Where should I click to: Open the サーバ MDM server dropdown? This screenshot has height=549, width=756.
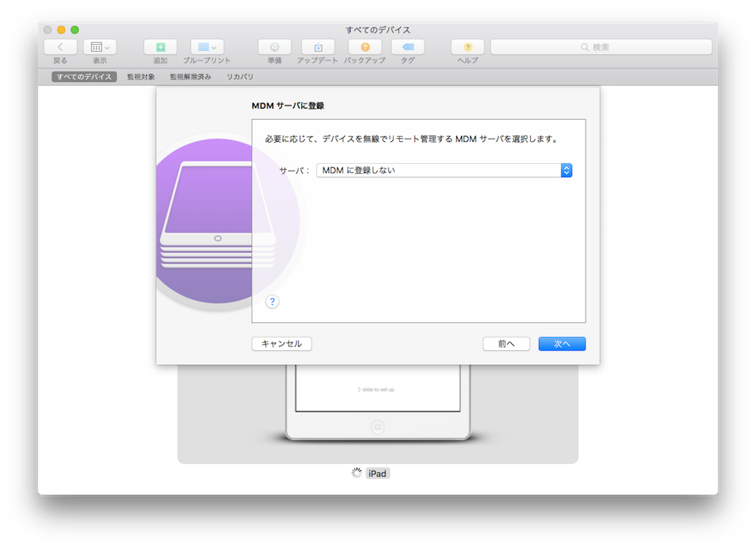point(444,170)
